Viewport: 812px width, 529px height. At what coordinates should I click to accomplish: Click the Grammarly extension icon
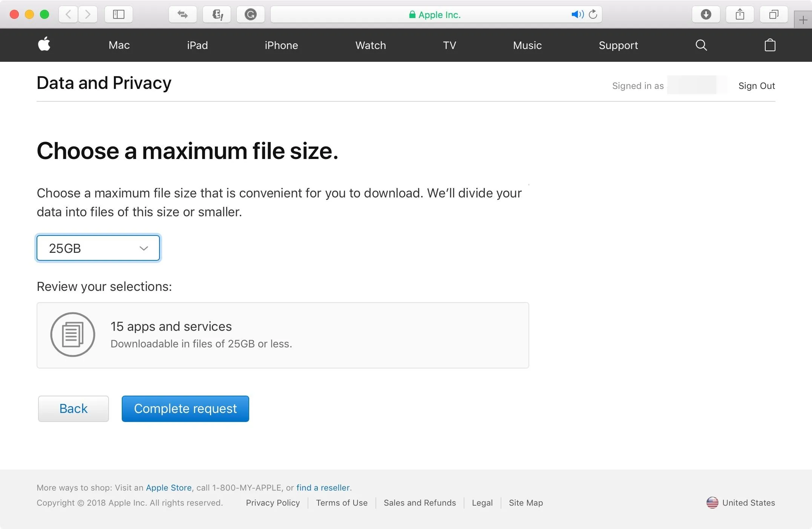click(x=250, y=14)
